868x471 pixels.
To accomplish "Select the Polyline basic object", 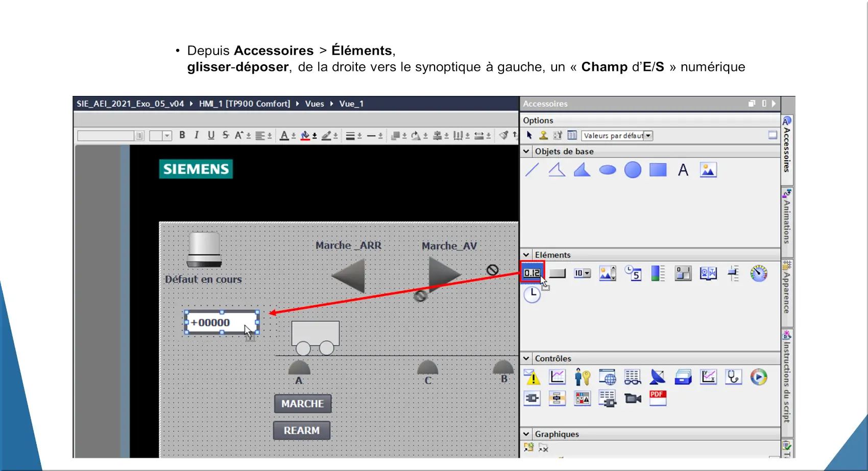I will [x=557, y=170].
